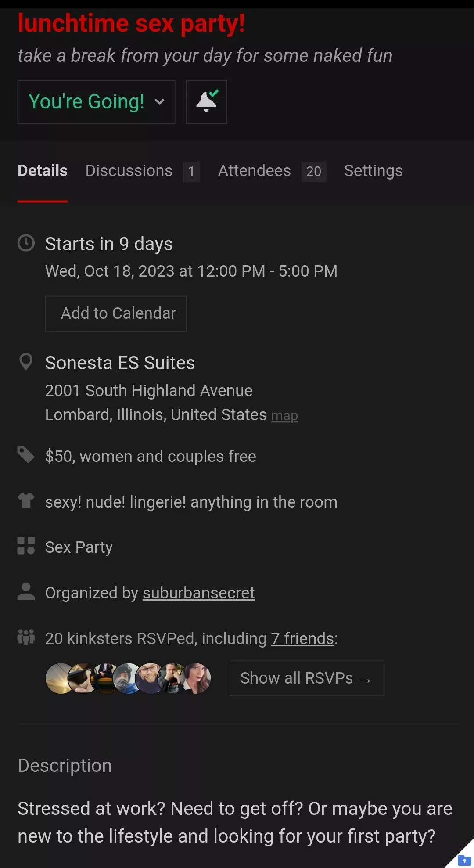The width and height of the screenshot is (474, 868).
Task: Go to the Settings tab
Action: pos(373,171)
